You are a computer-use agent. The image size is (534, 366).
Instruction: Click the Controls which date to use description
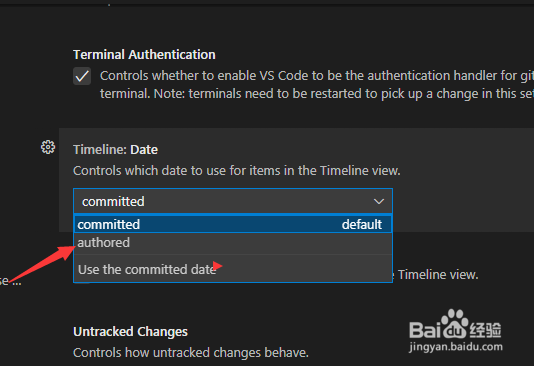pos(237,171)
